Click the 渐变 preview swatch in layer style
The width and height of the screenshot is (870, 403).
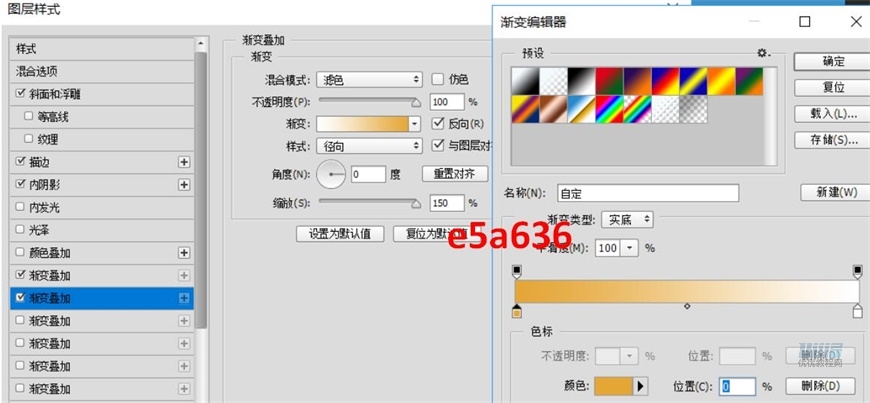(x=362, y=124)
